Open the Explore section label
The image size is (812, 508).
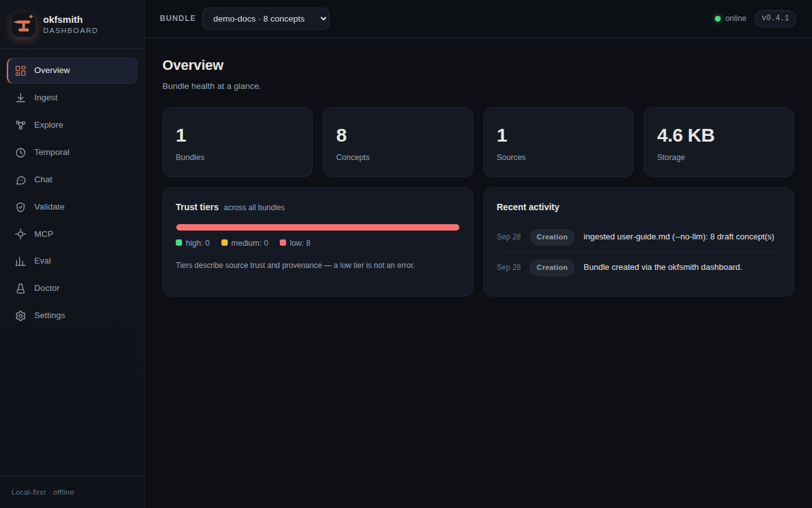coord(49,125)
